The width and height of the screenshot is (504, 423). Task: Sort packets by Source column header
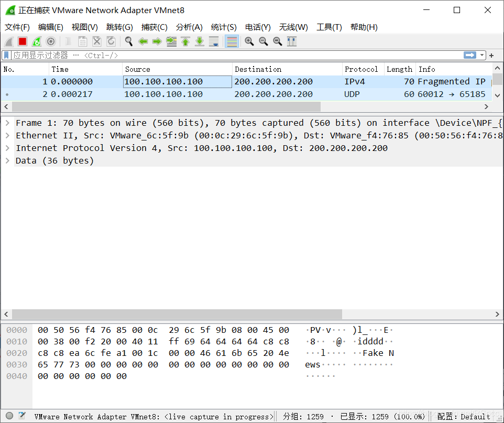point(177,69)
